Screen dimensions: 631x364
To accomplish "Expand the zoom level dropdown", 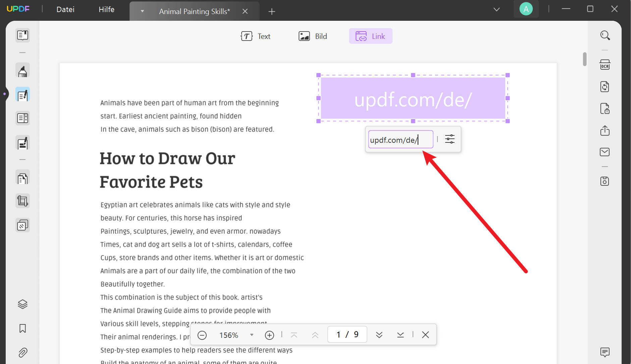I will coord(252,335).
